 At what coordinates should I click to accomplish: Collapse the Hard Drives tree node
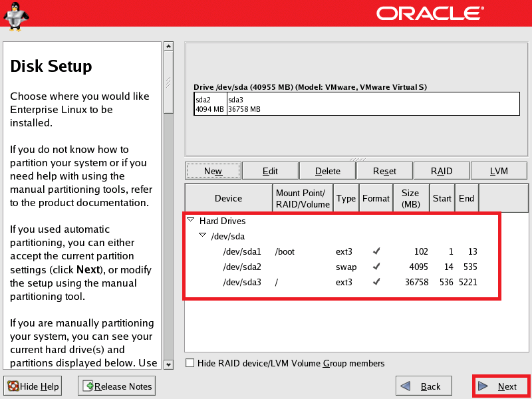pyautogui.click(x=191, y=220)
